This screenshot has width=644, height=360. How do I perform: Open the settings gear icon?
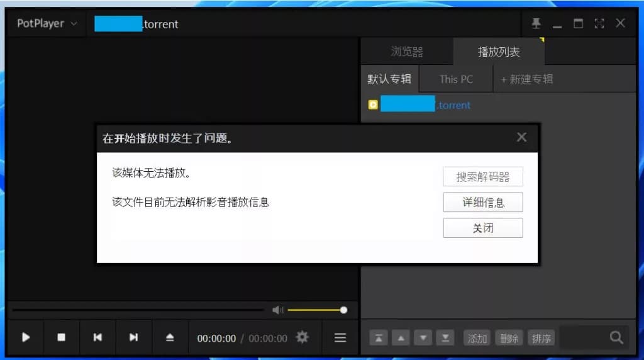coord(303,337)
